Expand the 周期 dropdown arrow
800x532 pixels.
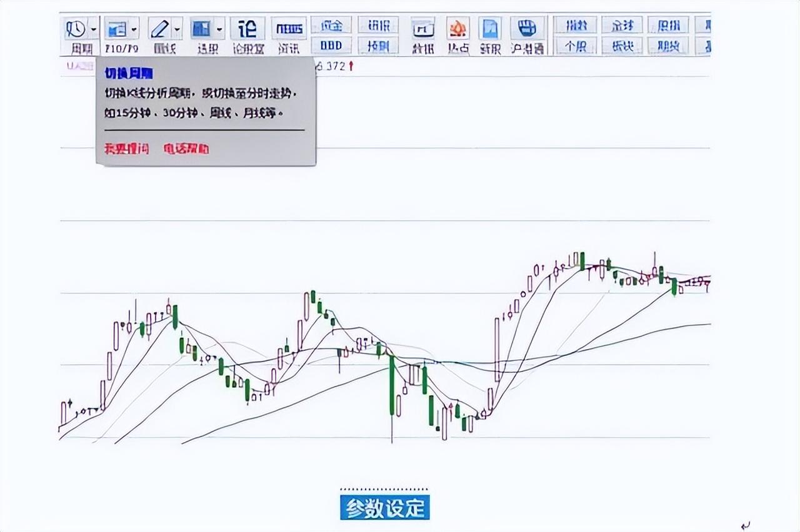click(93, 29)
